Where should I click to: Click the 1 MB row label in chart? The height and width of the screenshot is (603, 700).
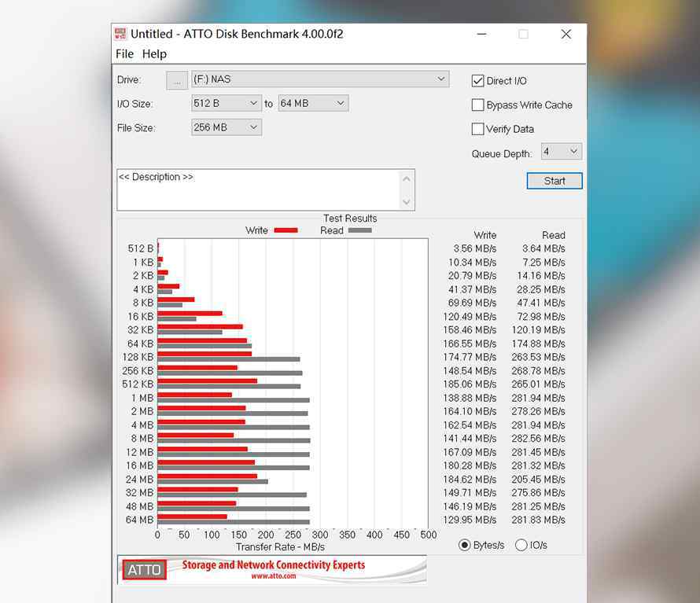pos(142,398)
